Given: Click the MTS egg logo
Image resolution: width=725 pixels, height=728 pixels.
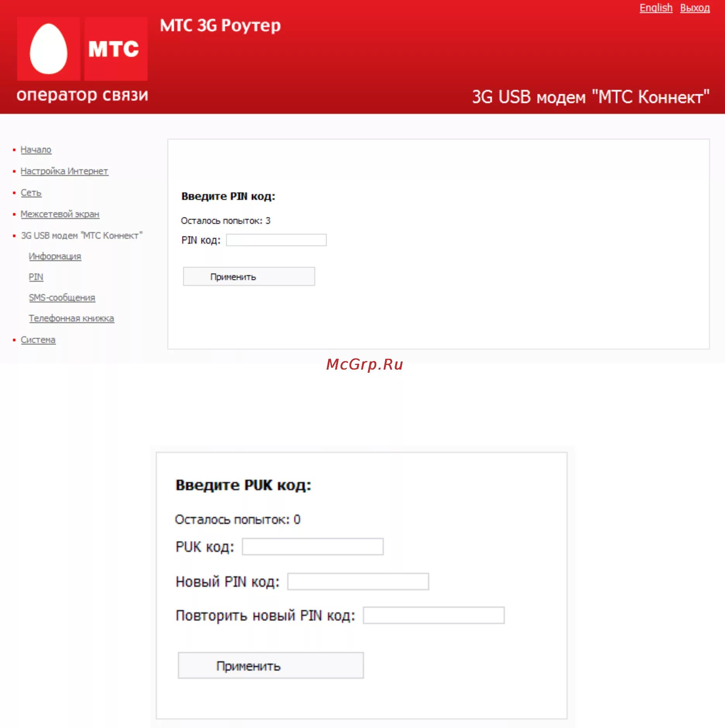Looking at the screenshot, I should point(49,49).
